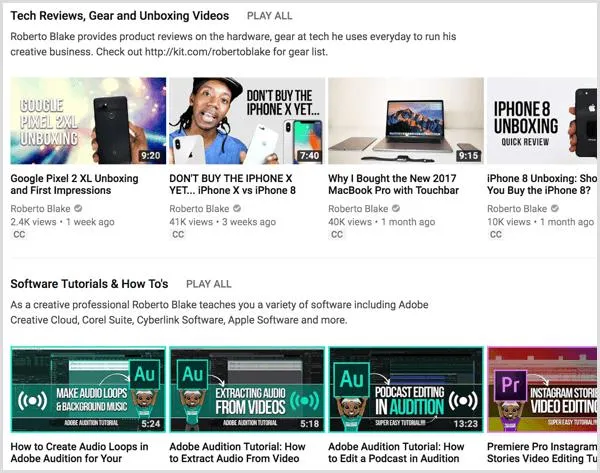Click Play All for Tech Reviews section
The image size is (600, 473).
(269, 16)
